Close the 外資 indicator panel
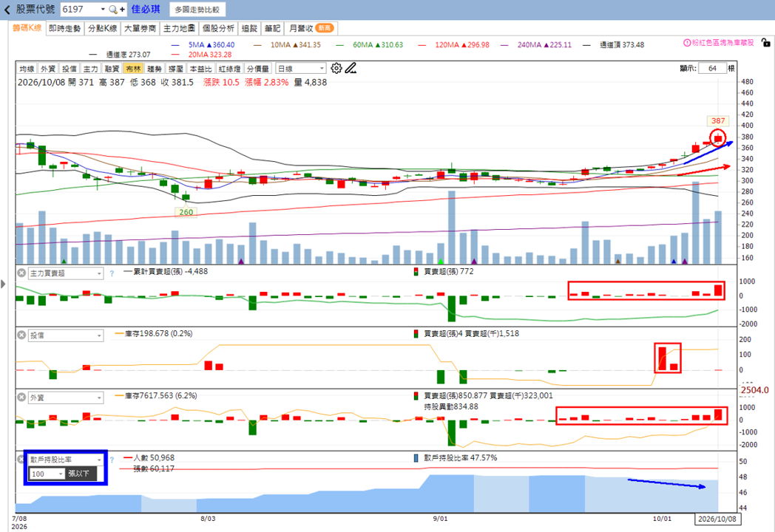The width and height of the screenshot is (775, 532). [x=21, y=397]
